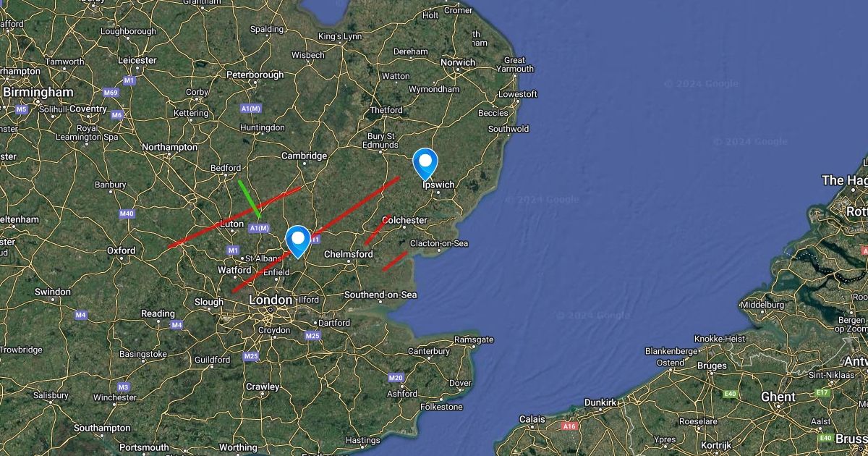Select the M40 road shield near Oxford
The height and width of the screenshot is (456, 868).
(127, 214)
